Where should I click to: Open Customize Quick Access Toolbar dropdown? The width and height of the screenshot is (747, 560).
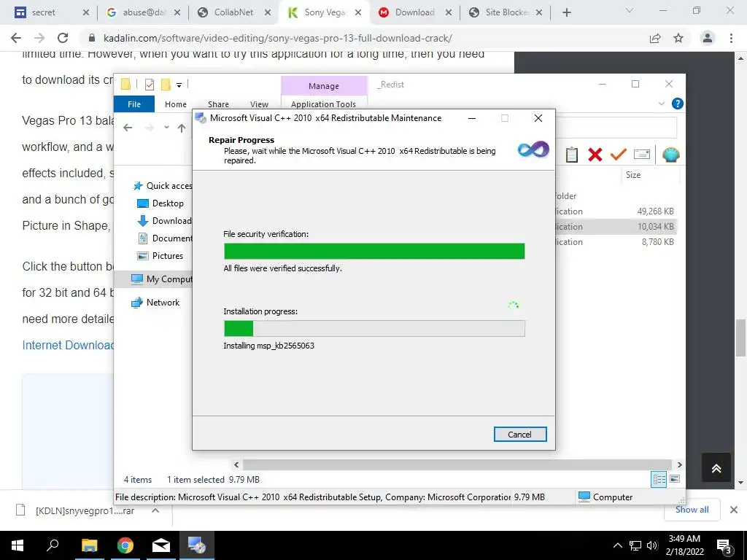click(x=179, y=85)
